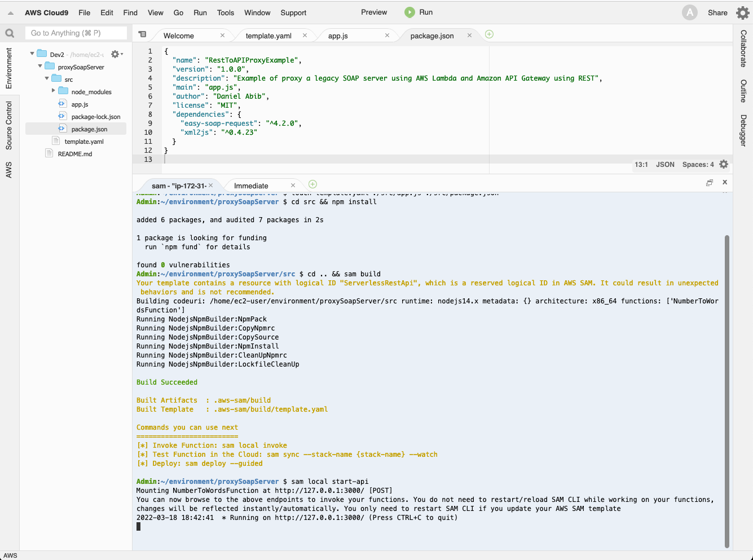Click the Share button
The height and width of the screenshot is (560, 753).
(x=717, y=12)
